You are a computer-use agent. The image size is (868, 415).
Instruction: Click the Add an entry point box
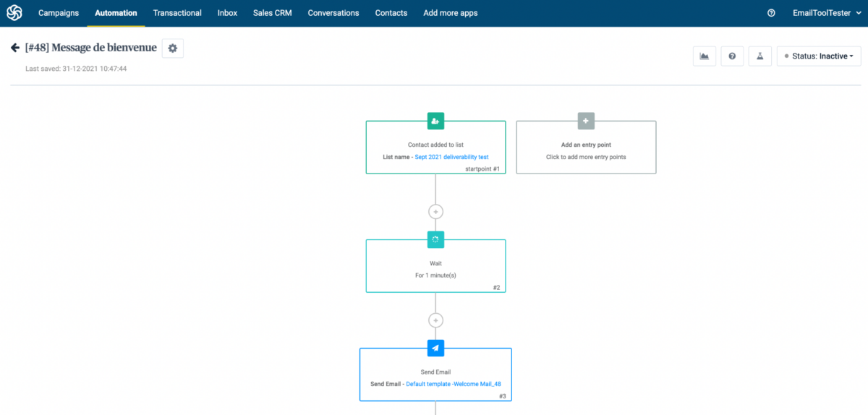coord(586,150)
